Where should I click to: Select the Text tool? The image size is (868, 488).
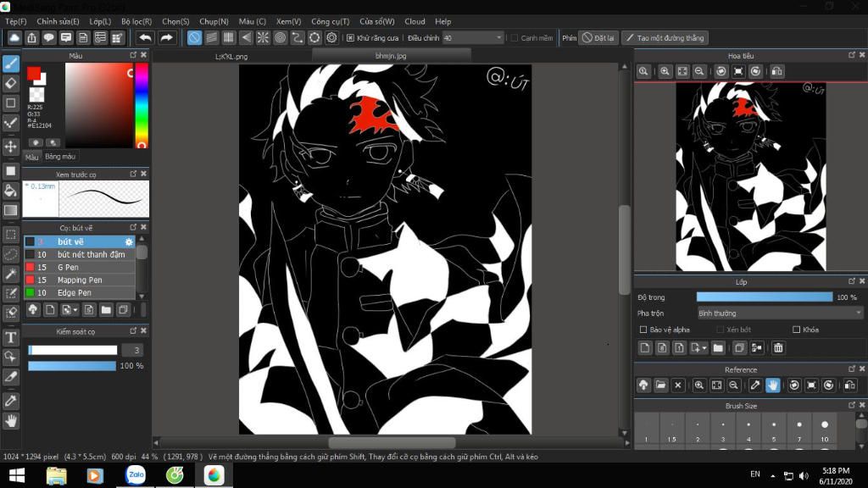point(10,337)
